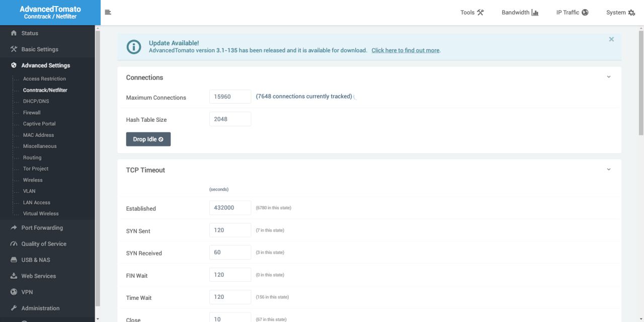Click the Web Services icon
This screenshot has height=322, width=644.
click(14, 276)
